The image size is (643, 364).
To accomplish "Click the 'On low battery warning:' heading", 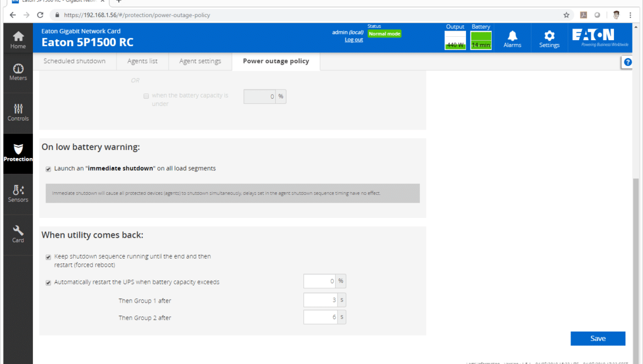I will pyautogui.click(x=91, y=147).
